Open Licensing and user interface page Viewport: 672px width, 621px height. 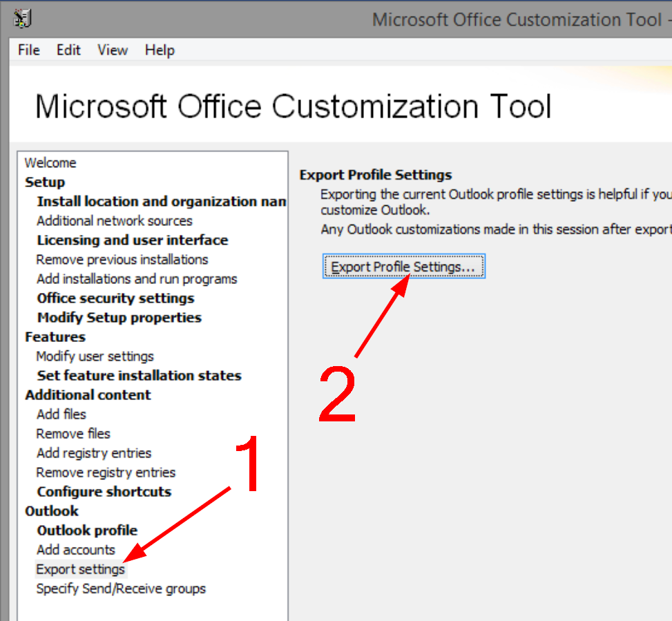132,240
